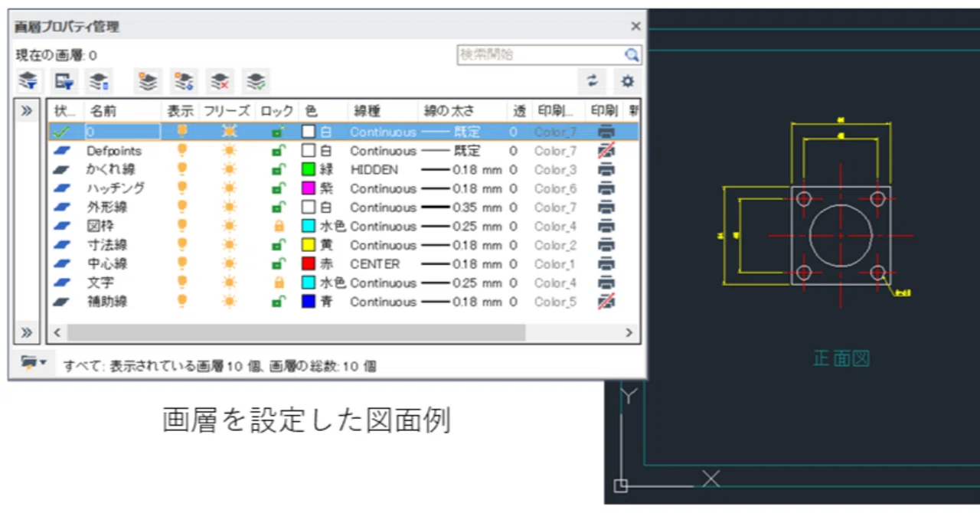Image resolution: width=980 pixels, height=513 pixels.
Task: Change the 既定 lineweight of Defpoints
Action: (452, 151)
